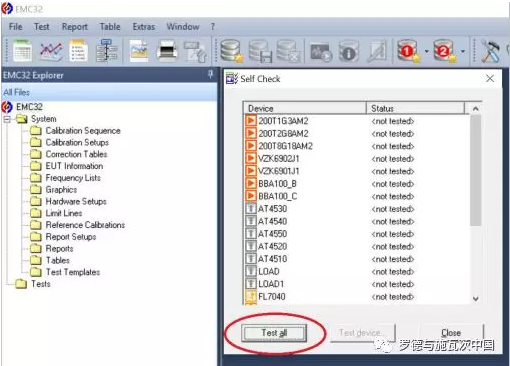This screenshot has width=510, height=366.
Task: Open the Report menu
Action: tap(75, 27)
